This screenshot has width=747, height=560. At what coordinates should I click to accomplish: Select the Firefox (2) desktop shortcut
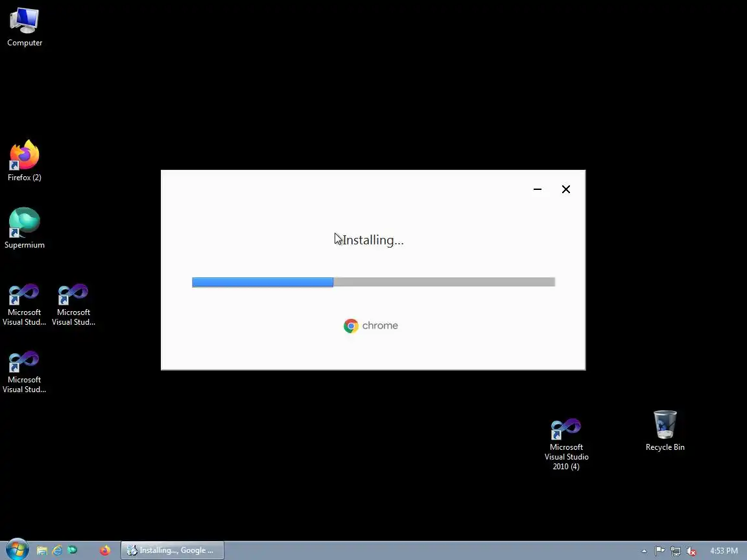coord(24,161)
